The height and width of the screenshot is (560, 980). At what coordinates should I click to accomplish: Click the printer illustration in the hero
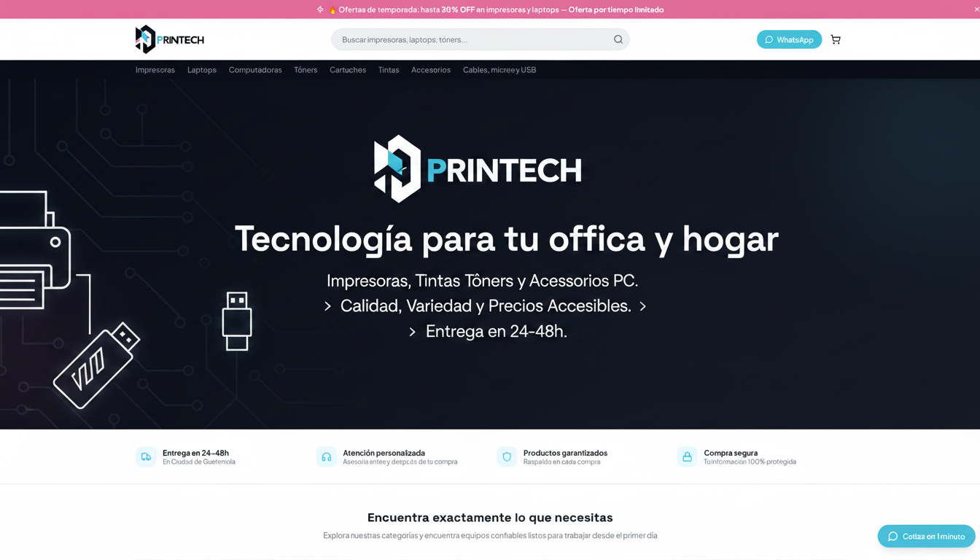[x=35, y=251]
